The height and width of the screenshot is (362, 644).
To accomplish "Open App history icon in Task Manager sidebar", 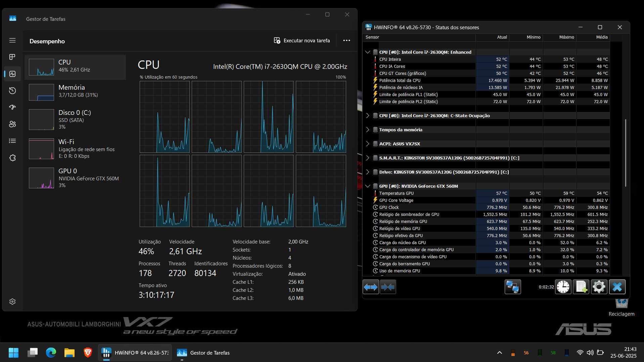I will coord(12,90).
